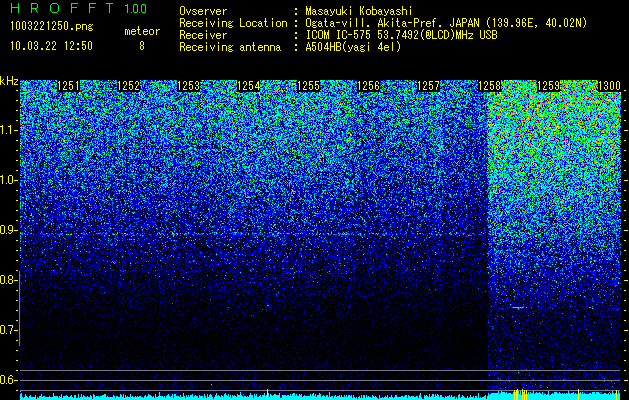Click the 0.8 kHz axis label
Viewport: 629px width, 400px height.
8,280
